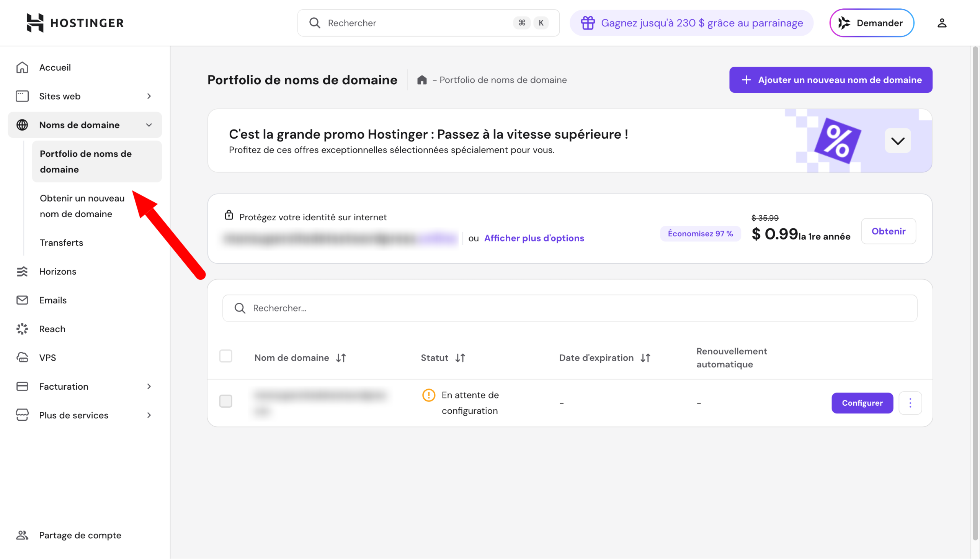Click the top search magnifier icon
Viewport: 980px width, 559px height.
[x=315, y=23]
